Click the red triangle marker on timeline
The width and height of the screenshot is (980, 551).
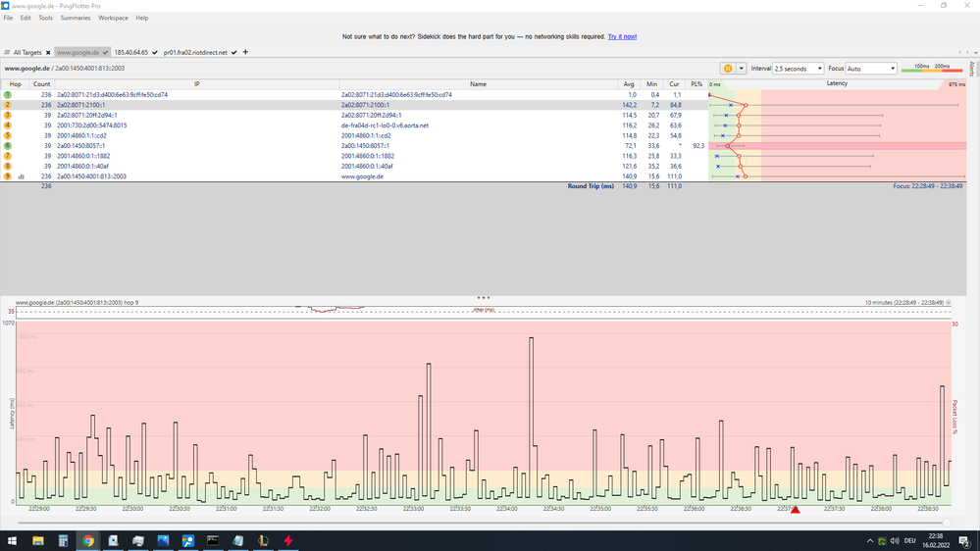pyautogui.click(x=795, y=511)
